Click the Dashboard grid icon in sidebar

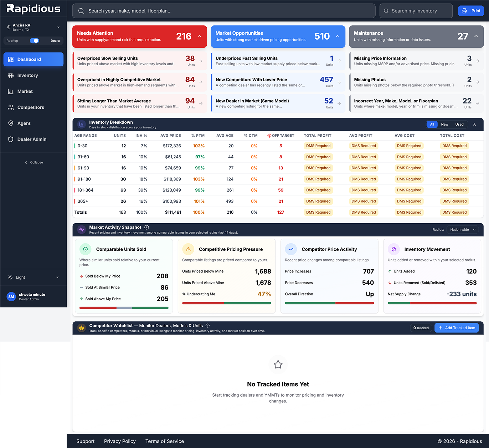11,59
